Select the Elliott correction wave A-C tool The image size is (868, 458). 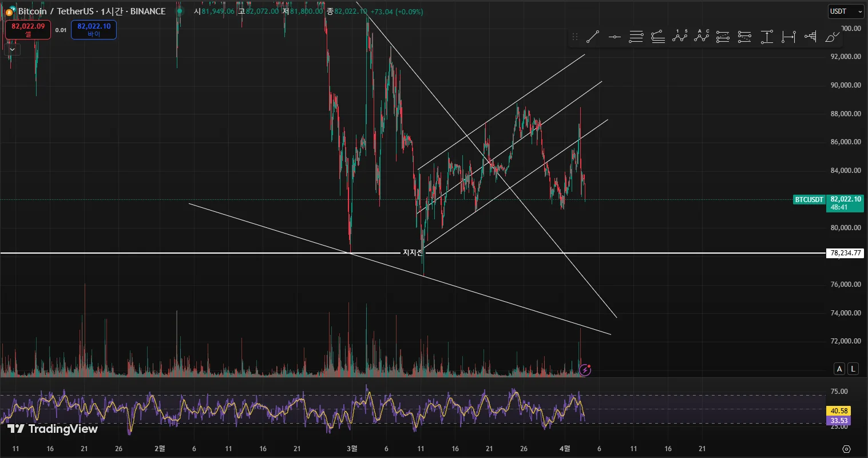click(x=701, y=37)
